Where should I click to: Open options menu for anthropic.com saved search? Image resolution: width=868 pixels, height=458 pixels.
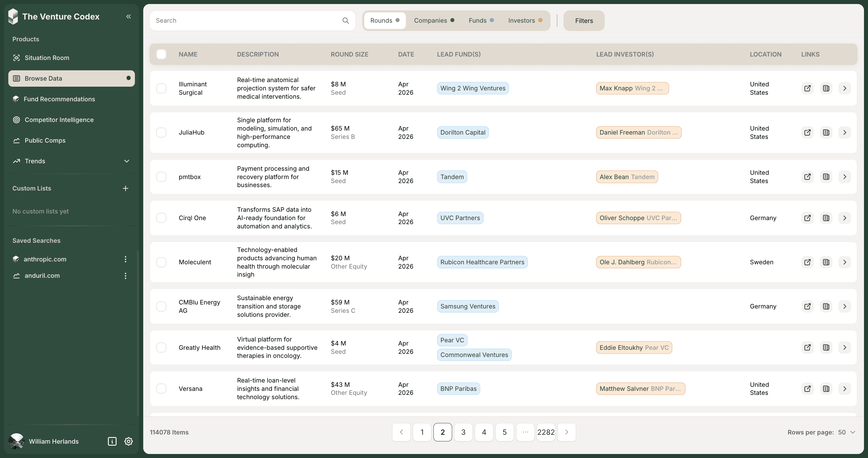tap(125, 259)
